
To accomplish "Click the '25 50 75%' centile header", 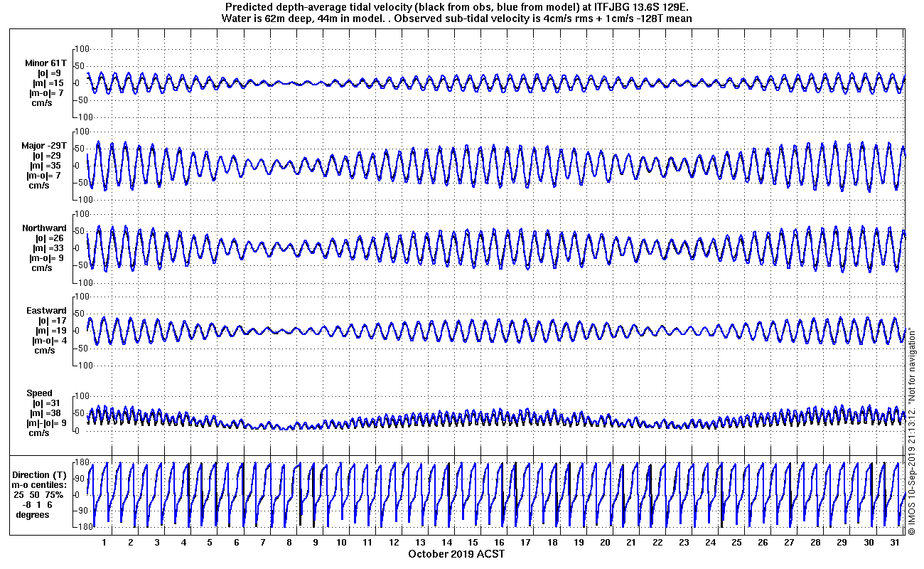I will point(38,494).
